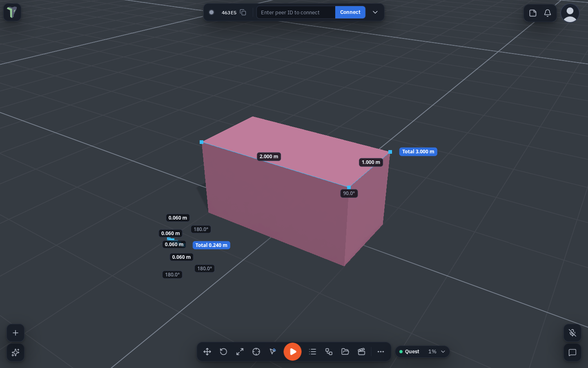Toggle the muted microphone
588x368 pixels.
click(x=572, y=333)
